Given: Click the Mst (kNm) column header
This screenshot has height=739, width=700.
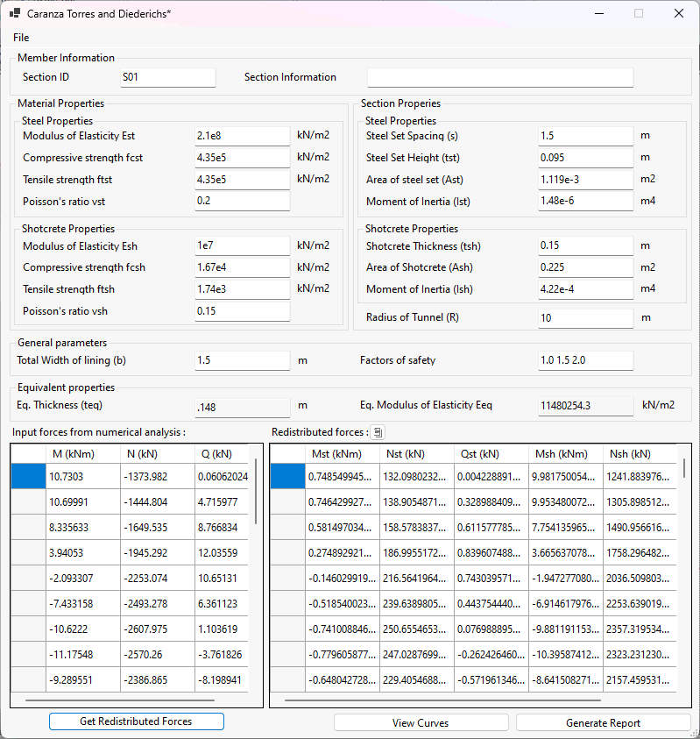Looking at the screenshot, I should pos(342,454).
